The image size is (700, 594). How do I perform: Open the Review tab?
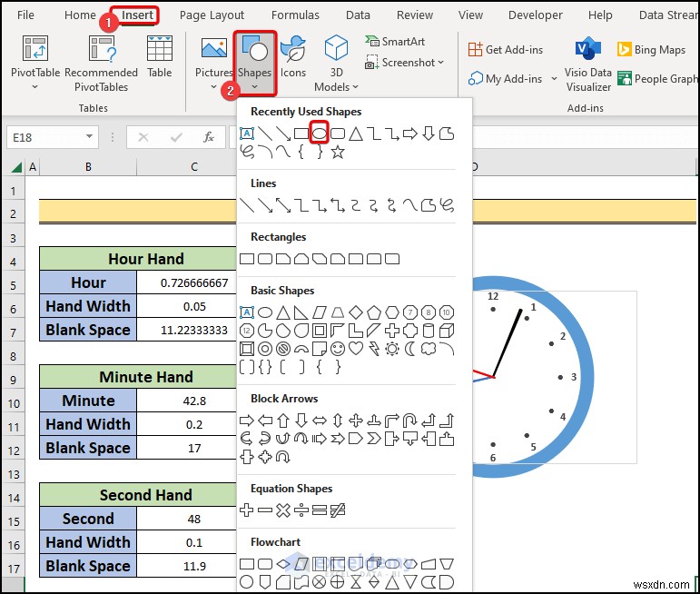click(415, 15)
